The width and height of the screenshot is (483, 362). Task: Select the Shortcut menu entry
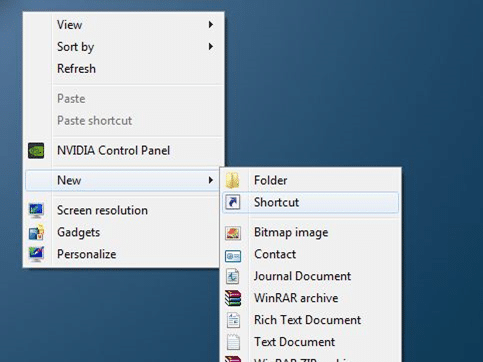[310, 202]
